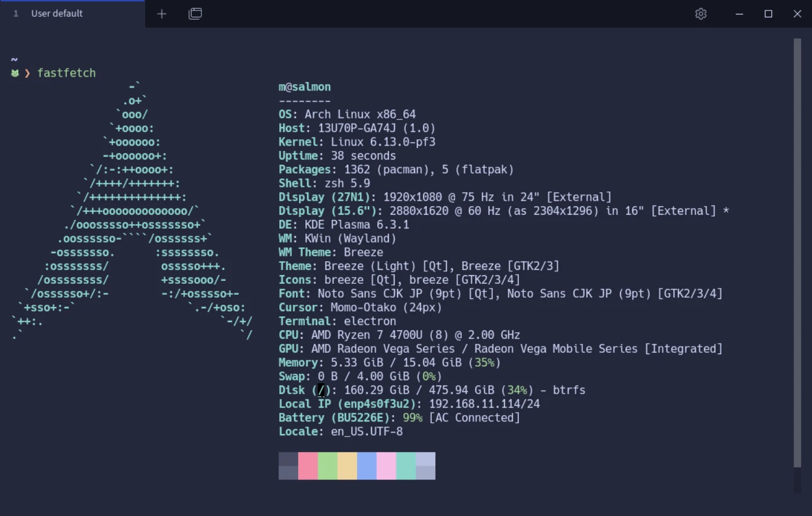Minimize the terminal window

739,14
